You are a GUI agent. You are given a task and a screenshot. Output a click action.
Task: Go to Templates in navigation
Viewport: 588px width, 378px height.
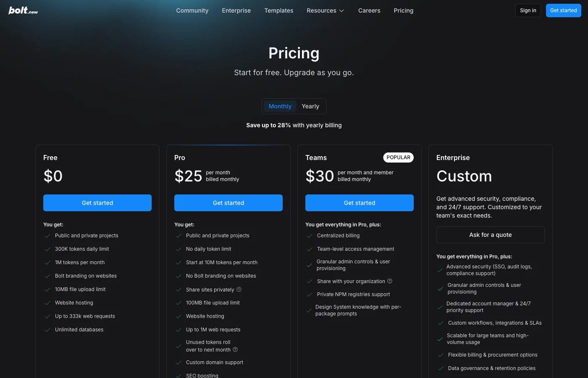(279, 10)
